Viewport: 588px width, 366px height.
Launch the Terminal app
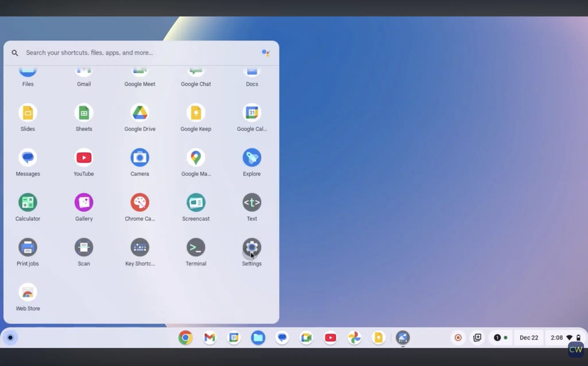coord(196,252)
